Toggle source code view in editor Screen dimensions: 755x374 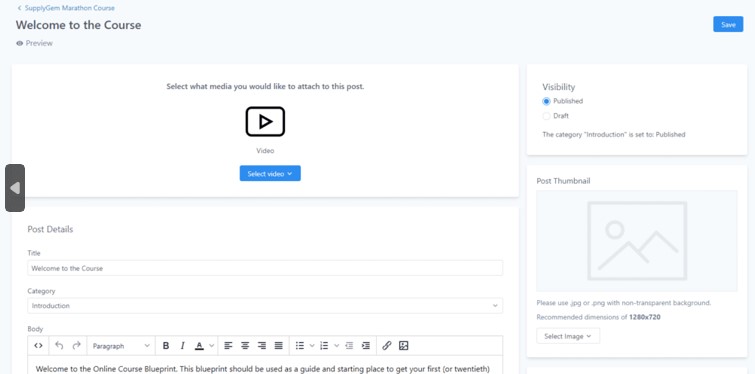click(x=39, y=346)
